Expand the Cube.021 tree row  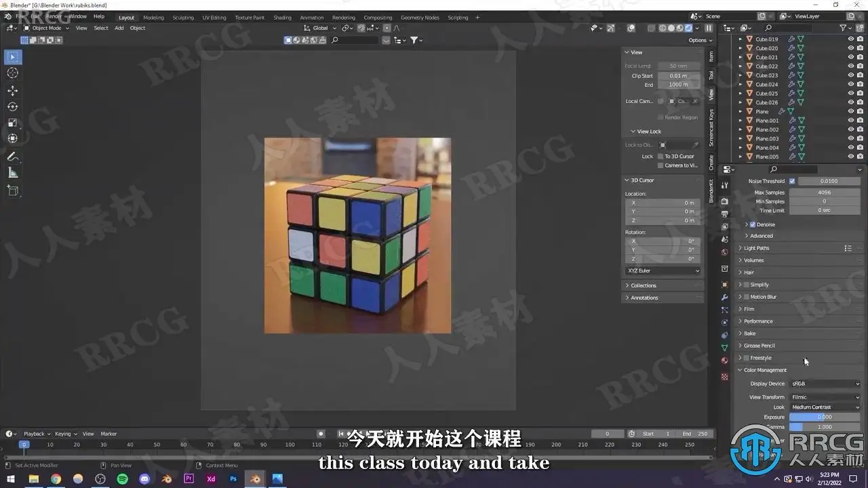point(741,58)
